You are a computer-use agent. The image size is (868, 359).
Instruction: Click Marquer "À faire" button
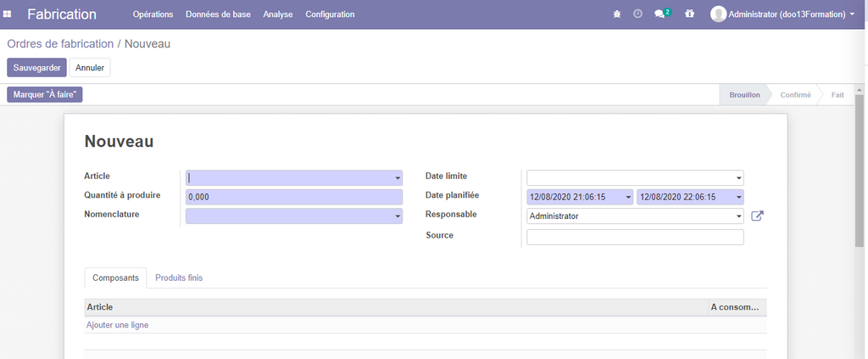pos(45,95)
